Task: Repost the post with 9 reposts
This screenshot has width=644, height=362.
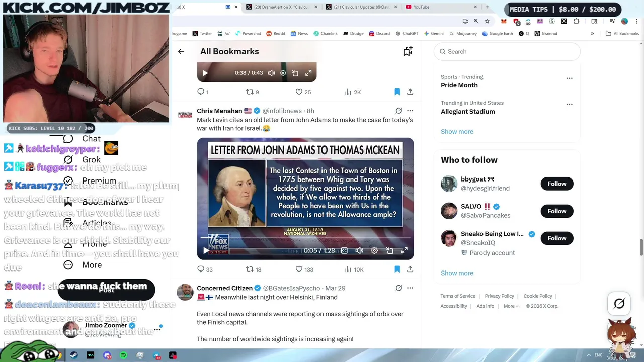Action: tap(252, 92)
